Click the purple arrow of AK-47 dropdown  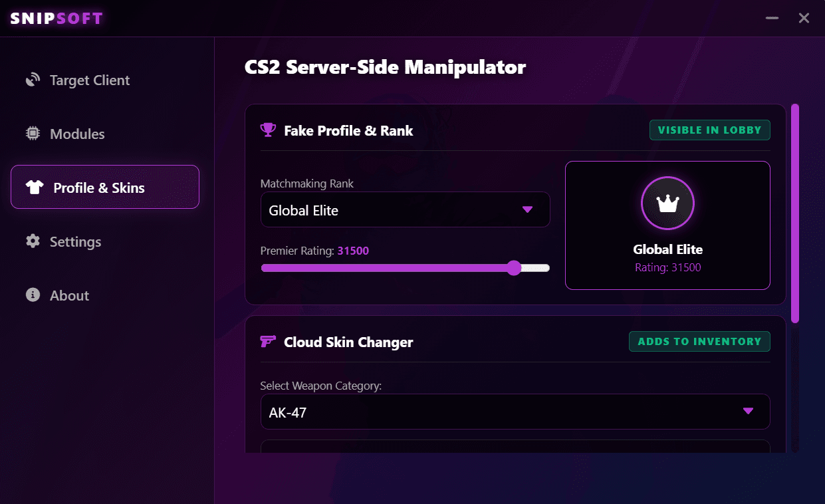(x=748, y=411)
